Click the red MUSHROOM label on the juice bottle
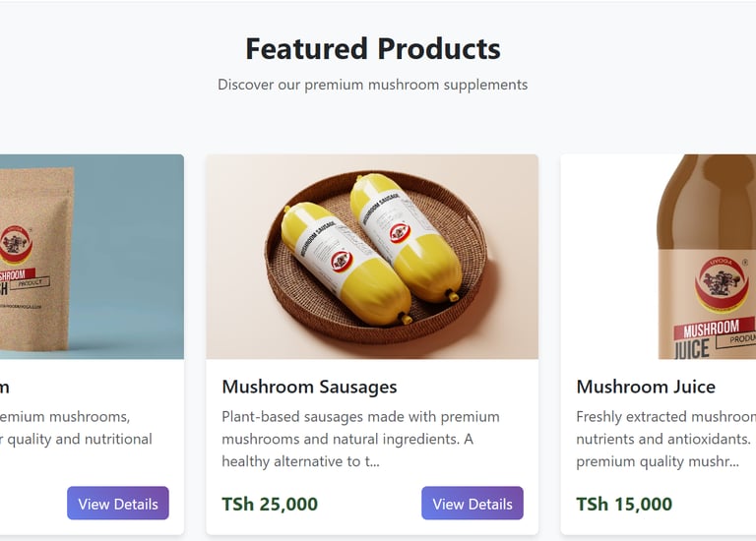The width and height of the screenshot is (756, 541). pos(712,330)
